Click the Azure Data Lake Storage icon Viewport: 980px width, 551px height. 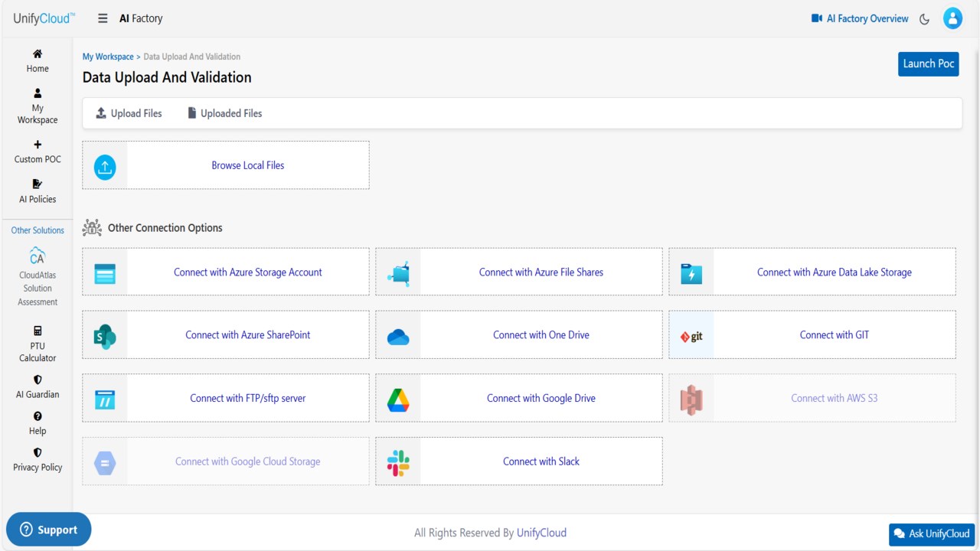[x=691, y=272]
